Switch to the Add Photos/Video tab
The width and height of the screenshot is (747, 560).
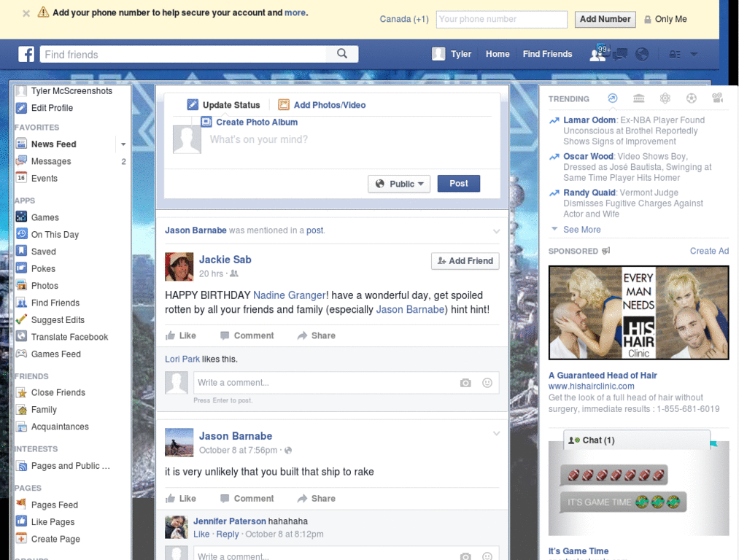[x=329, y=105]
